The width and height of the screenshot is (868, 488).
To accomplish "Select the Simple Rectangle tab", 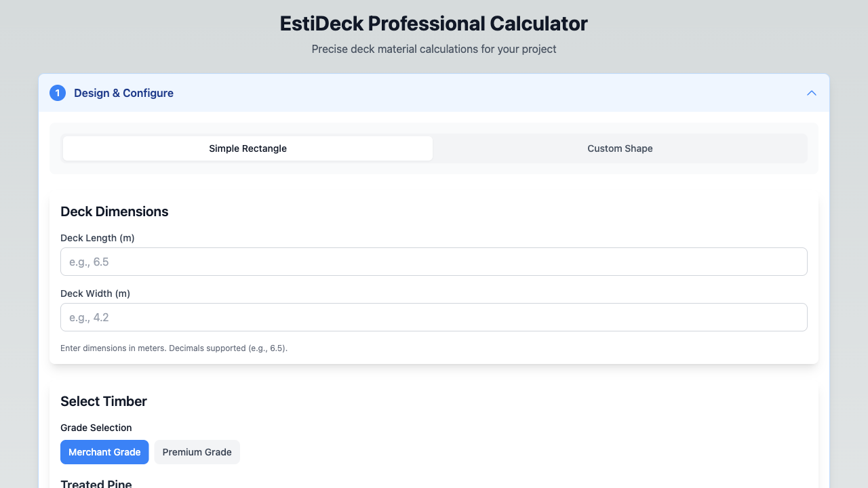I will pyautogui.click(x=247, y=148).
